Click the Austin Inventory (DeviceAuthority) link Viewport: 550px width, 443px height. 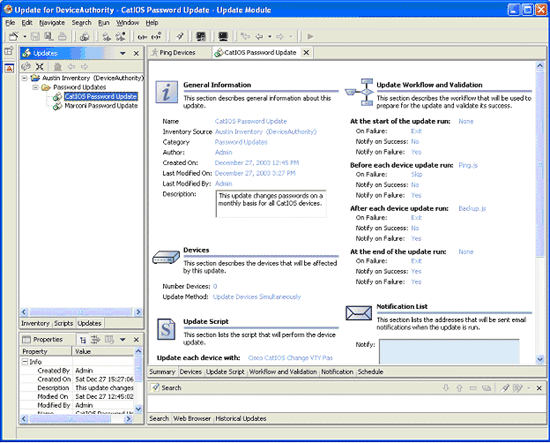[266, 132]
